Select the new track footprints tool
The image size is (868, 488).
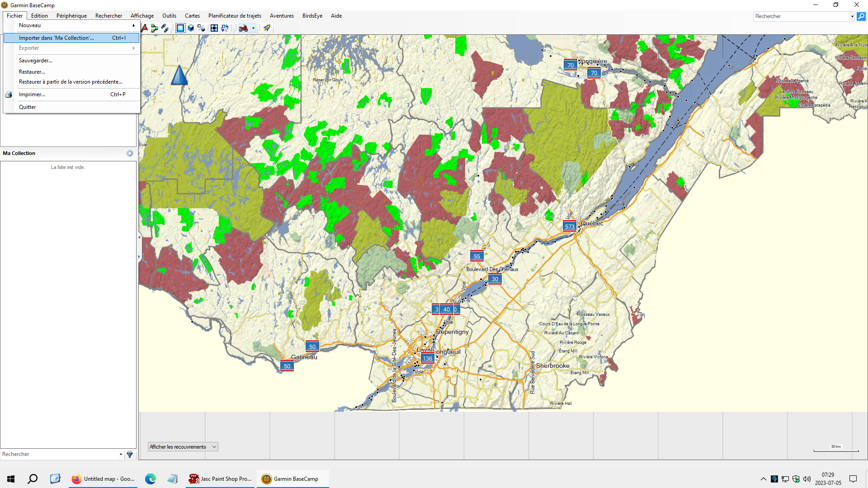[x=165, y=28]
